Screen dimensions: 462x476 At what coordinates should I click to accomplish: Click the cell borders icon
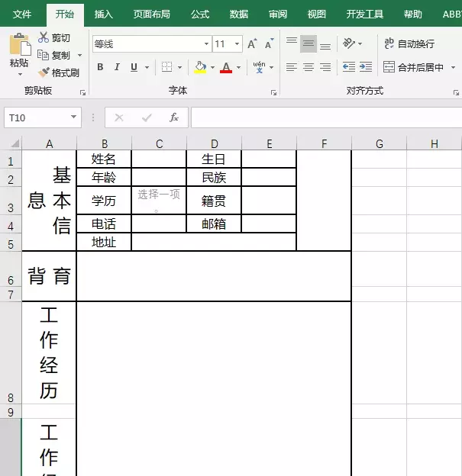(167, 67)
